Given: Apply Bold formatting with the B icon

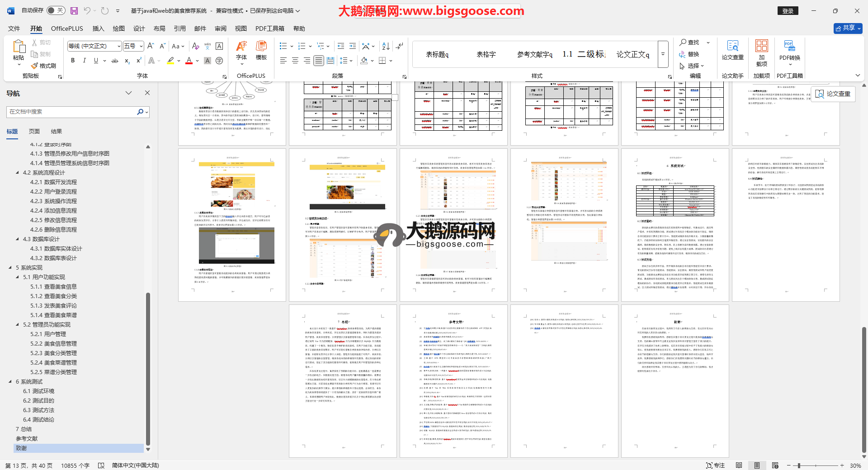Looking at the screenshot, I should click(x=73, y=61).
